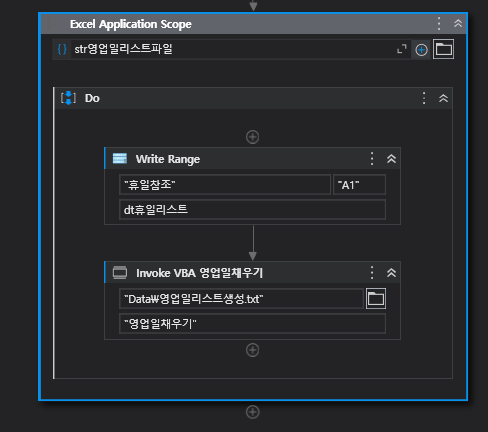Select the Invoke VBA 영업일채우기 title
The image size is (488, 432).
[199, 273]
